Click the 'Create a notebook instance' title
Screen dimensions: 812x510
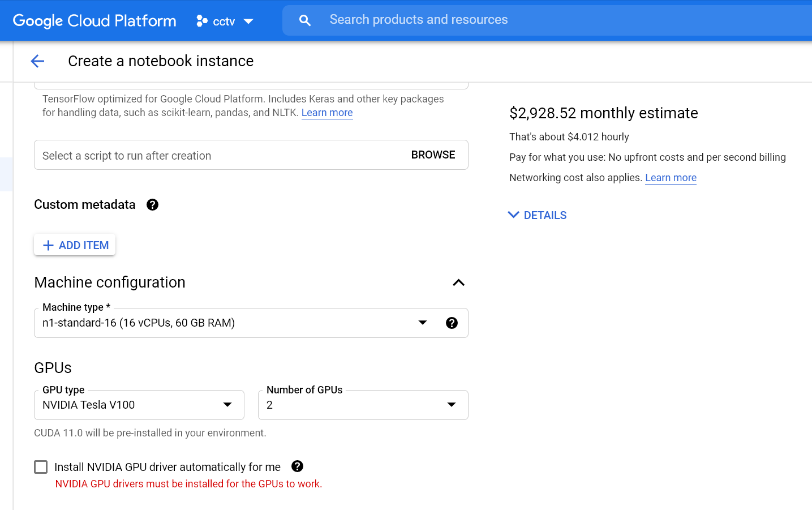pos(161,61)
